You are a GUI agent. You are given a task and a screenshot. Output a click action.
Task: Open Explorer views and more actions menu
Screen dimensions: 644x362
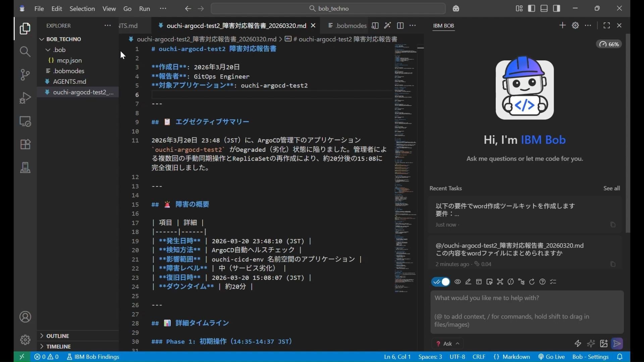pos(107,25)
